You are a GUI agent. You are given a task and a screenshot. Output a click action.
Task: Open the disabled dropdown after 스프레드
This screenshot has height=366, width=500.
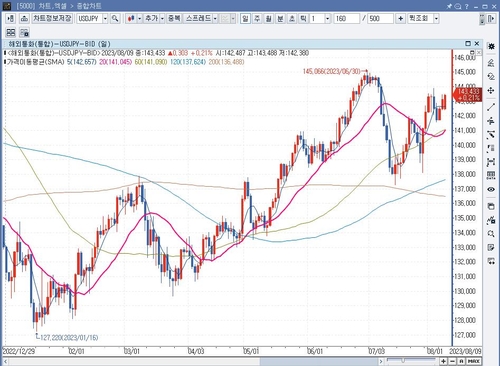pos(233,19)
